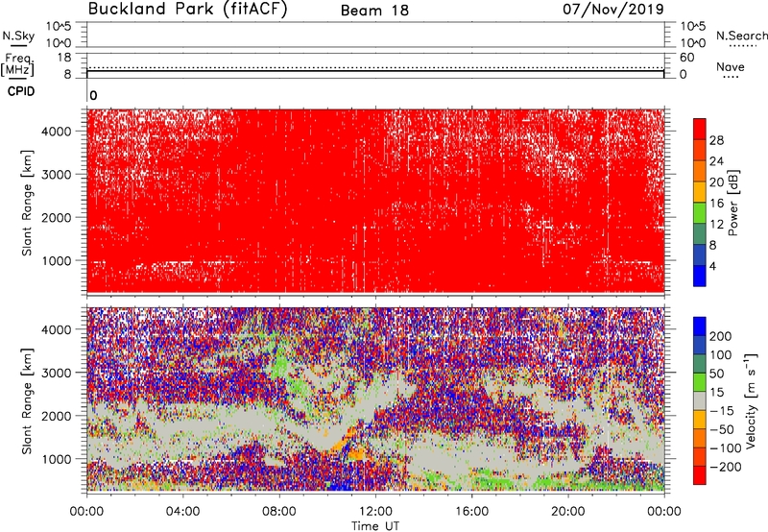Click the 'Nave' legend label
The width and height of the screenshot is (768, 532).
[x=730, y=66]
